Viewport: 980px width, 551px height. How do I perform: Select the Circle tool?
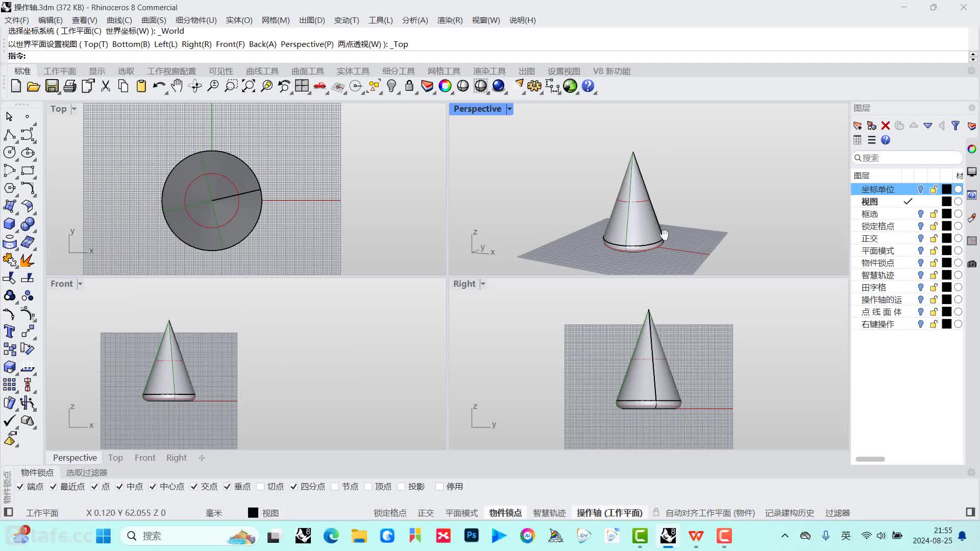[x=9, y=153]
